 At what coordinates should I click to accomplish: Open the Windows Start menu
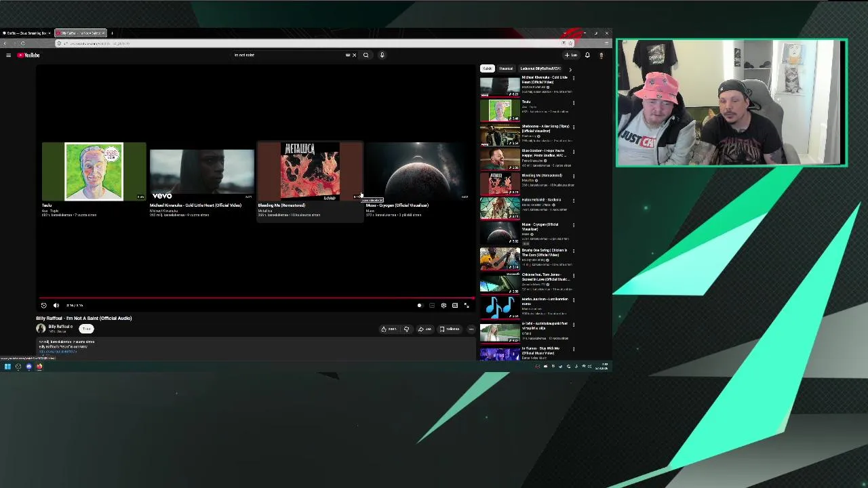point(7,367)
